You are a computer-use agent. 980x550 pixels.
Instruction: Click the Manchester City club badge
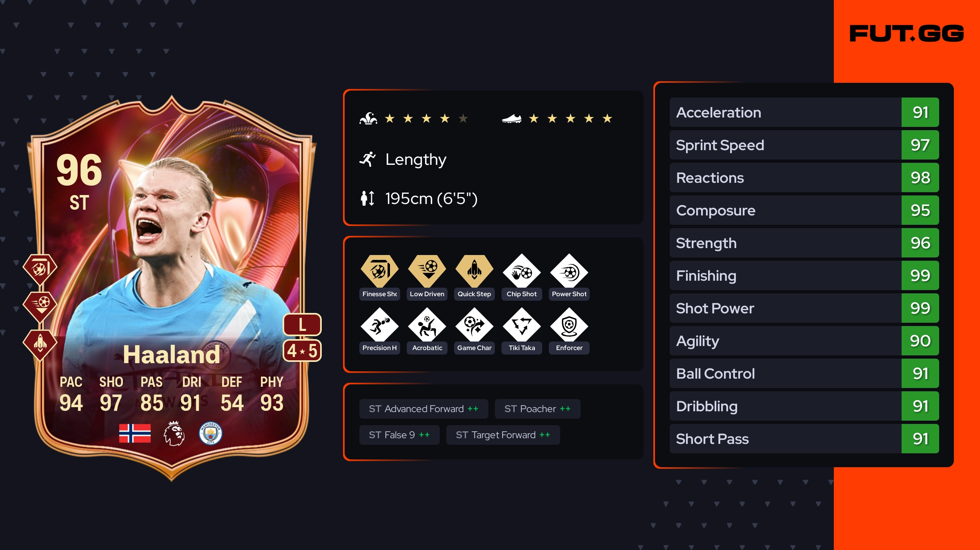click(210, 433)
